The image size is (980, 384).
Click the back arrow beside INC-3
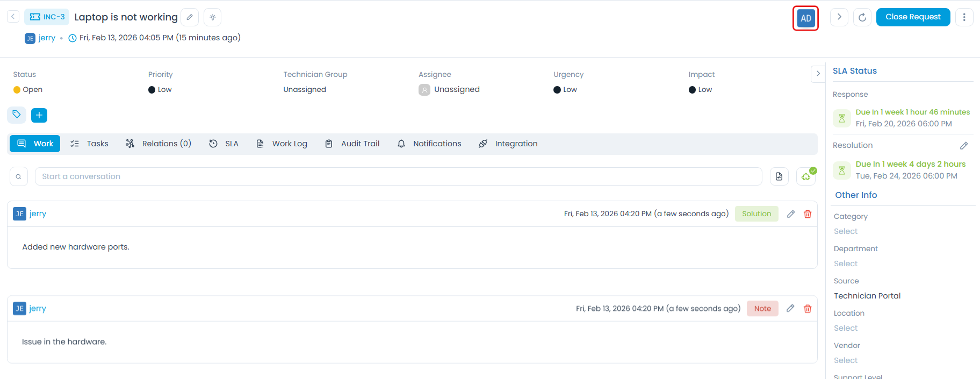(13, 17)
